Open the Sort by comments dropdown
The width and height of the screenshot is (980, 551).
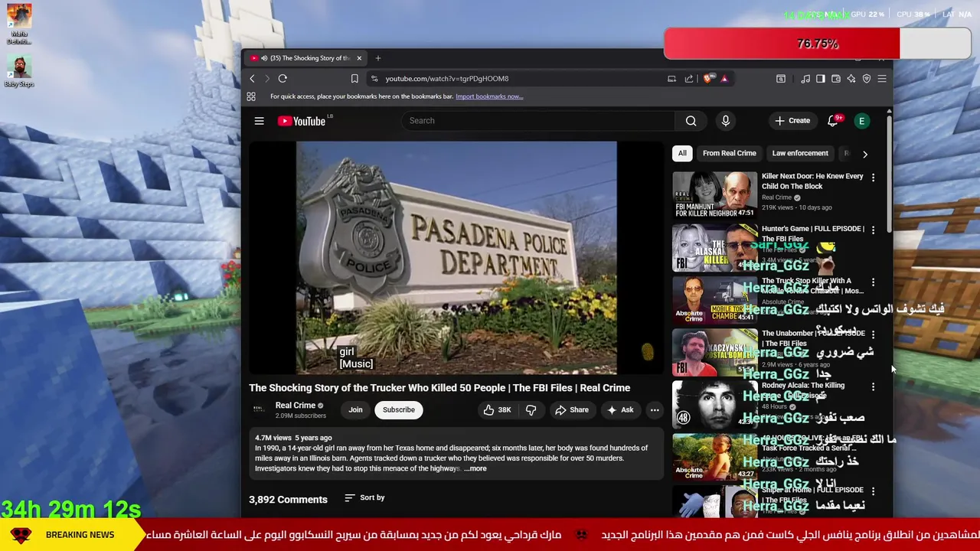coord(364,498)
